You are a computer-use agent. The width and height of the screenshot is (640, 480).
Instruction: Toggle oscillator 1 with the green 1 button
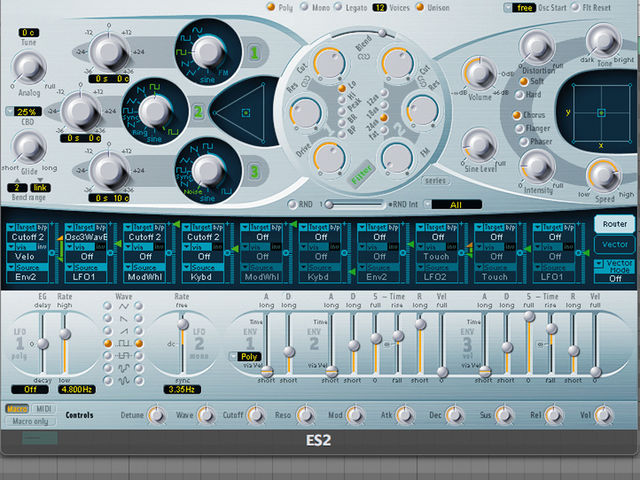[254, 53]
